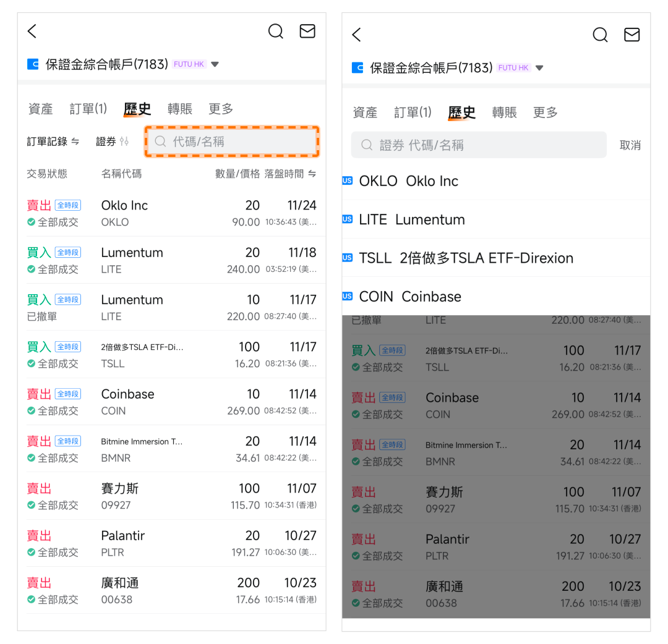This screenshot has width=668, height=644.
Task: Toggle 訂單記錄 view switch
Action: (75, 142)
